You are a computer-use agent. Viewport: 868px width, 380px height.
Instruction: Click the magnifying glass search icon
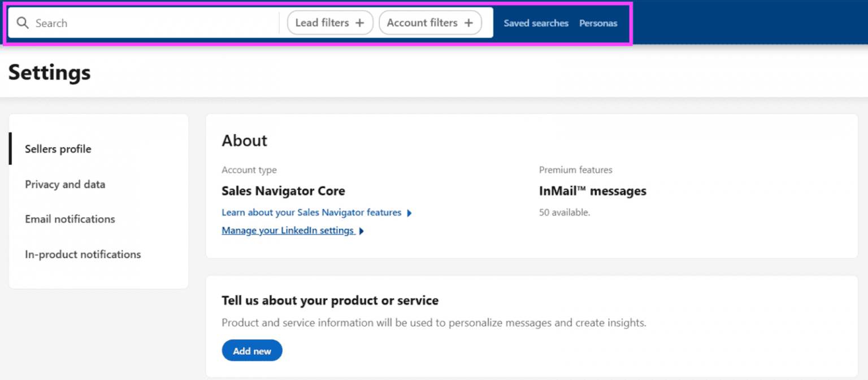click(22, 23)
